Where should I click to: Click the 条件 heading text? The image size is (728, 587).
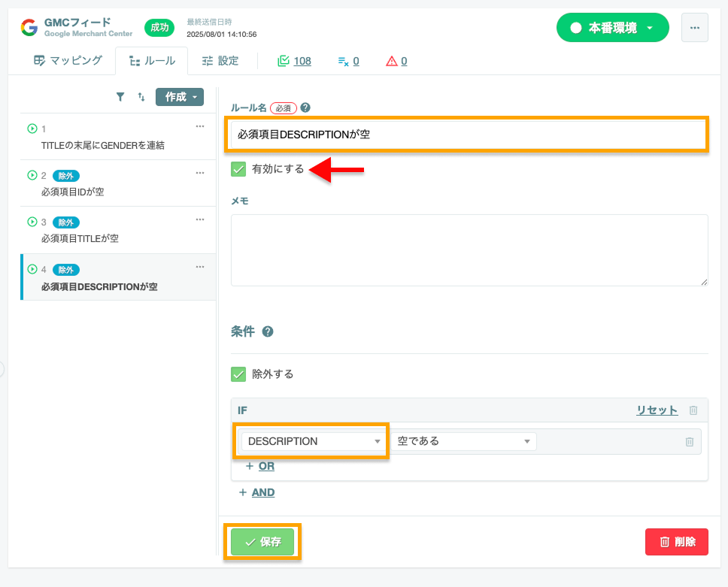243,331
